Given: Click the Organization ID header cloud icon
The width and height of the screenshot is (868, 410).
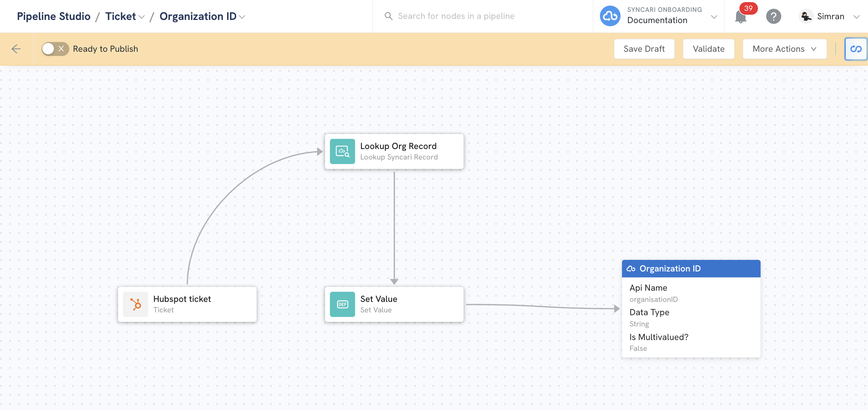Looking at the screenshot, I should click(x=631, y=269).
